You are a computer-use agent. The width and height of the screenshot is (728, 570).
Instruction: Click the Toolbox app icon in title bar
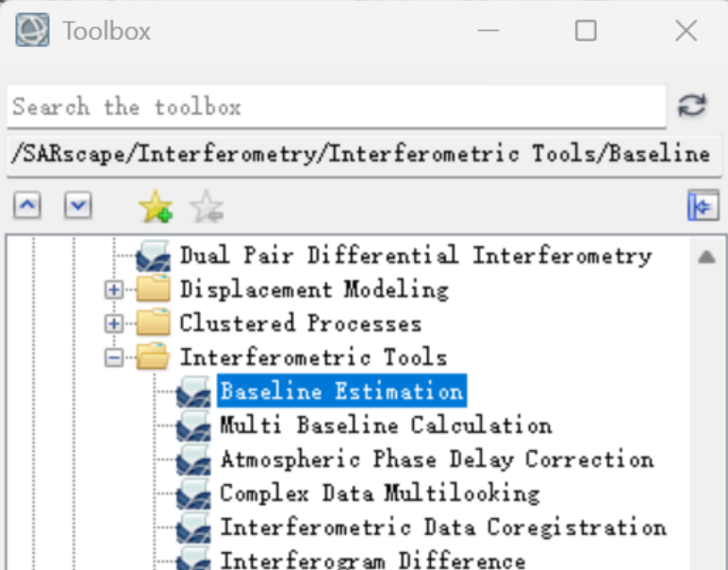pos(32,30)
